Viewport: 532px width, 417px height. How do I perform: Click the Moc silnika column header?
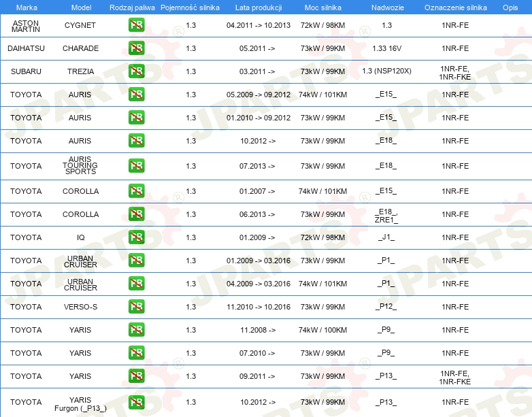click(322, 7)
